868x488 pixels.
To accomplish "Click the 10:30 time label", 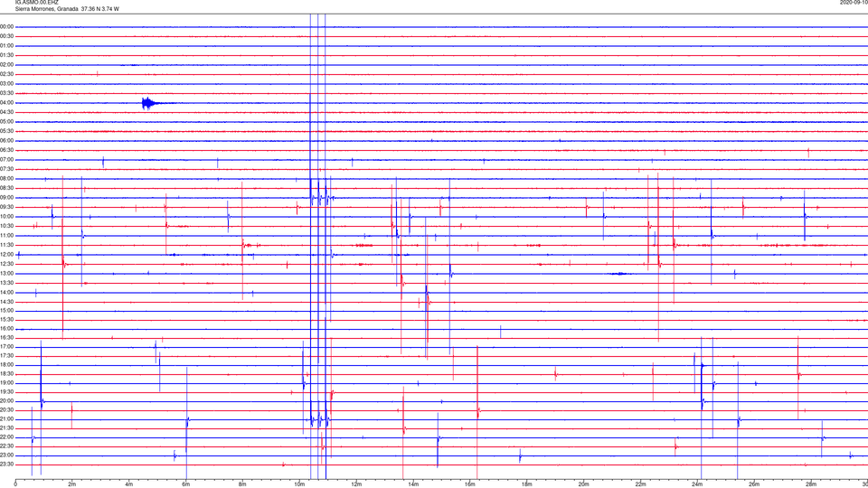I will coord(7,226).
